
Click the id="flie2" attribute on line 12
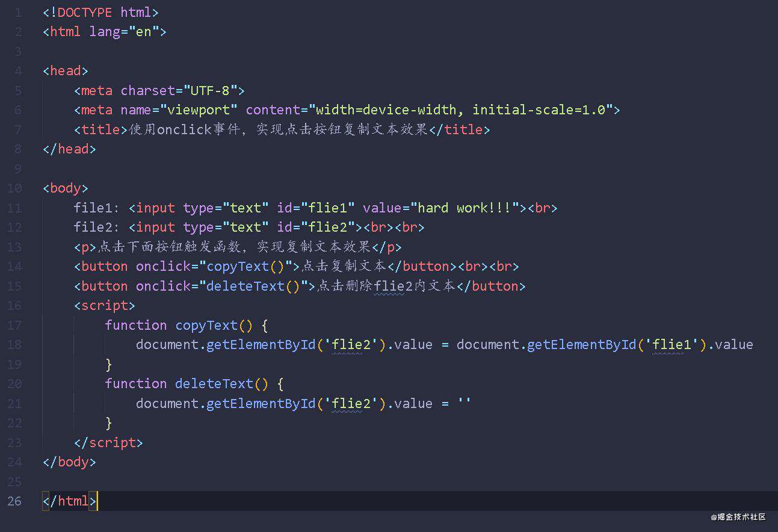pos(316,227)
